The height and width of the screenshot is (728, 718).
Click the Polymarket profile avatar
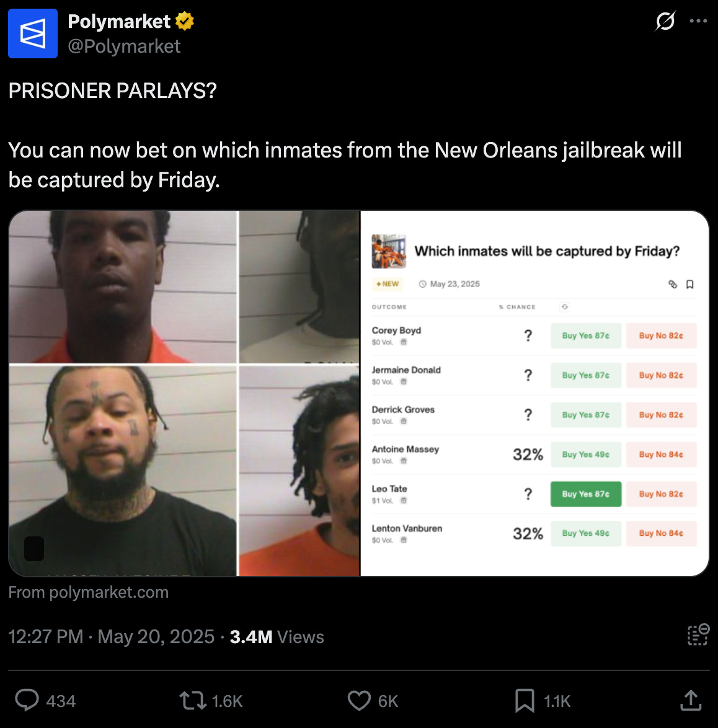32,33
